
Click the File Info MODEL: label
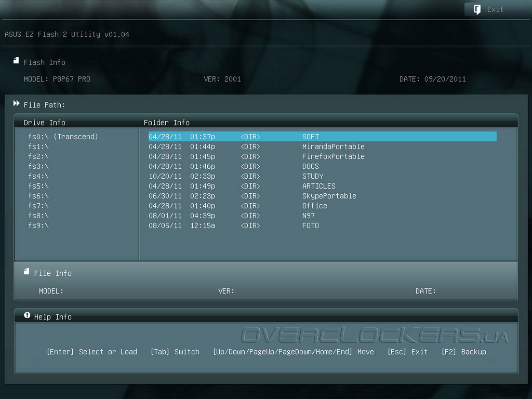click(51, 291)
